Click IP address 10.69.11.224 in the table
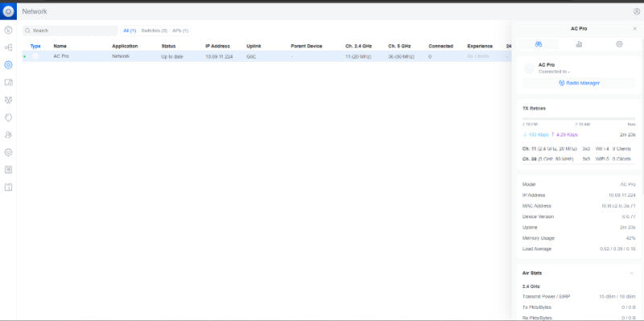644x321 pixels. point(219,56)
